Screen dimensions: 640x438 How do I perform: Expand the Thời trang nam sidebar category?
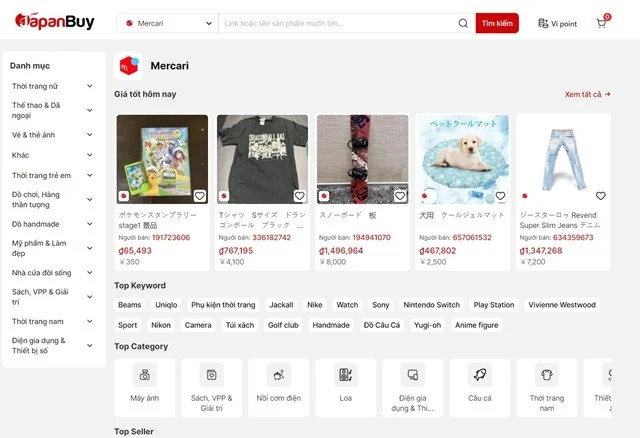[x=90, y=321]
